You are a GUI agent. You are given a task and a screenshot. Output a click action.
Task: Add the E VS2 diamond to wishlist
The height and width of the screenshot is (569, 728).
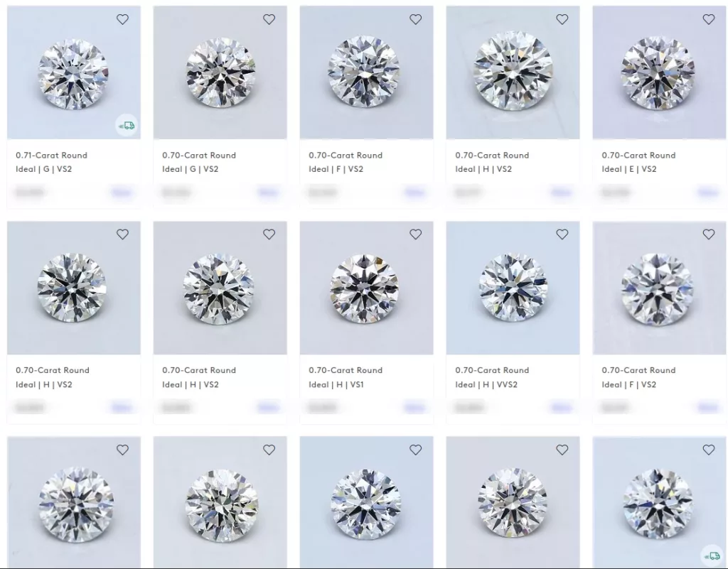click(x=709, y=19)
